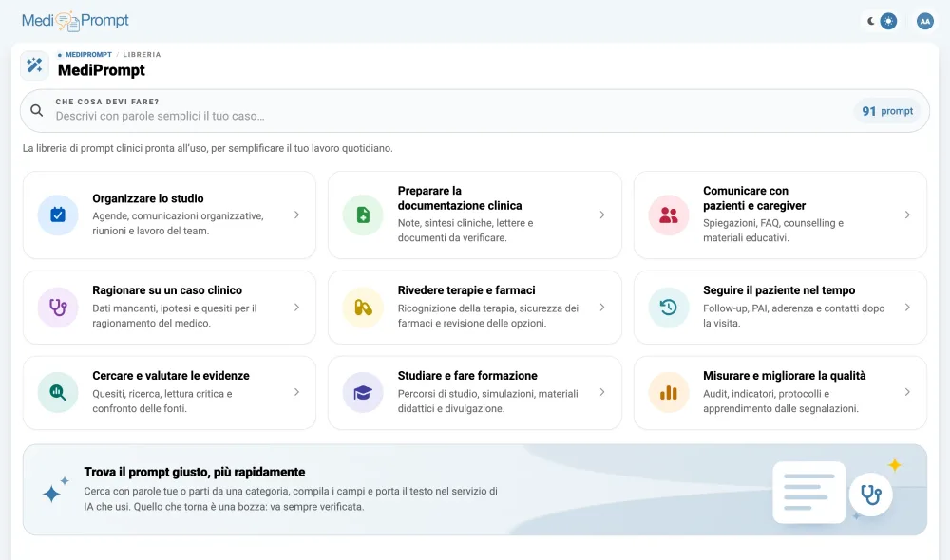
Task: Expand Preparare la documentazione clinica via its chevron
Action: (602, 215)
